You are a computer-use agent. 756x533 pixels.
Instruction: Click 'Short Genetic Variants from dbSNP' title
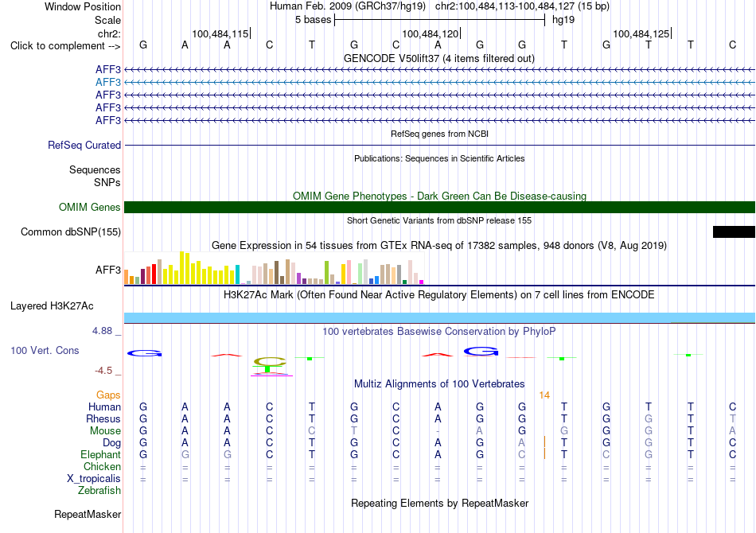pyautogui.click(x=439, y=220)
